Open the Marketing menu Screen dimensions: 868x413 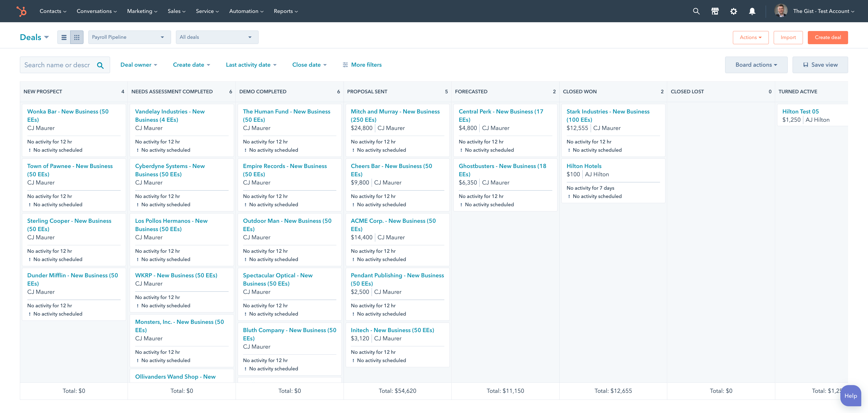pyautogui.click(x=142, y=11)
